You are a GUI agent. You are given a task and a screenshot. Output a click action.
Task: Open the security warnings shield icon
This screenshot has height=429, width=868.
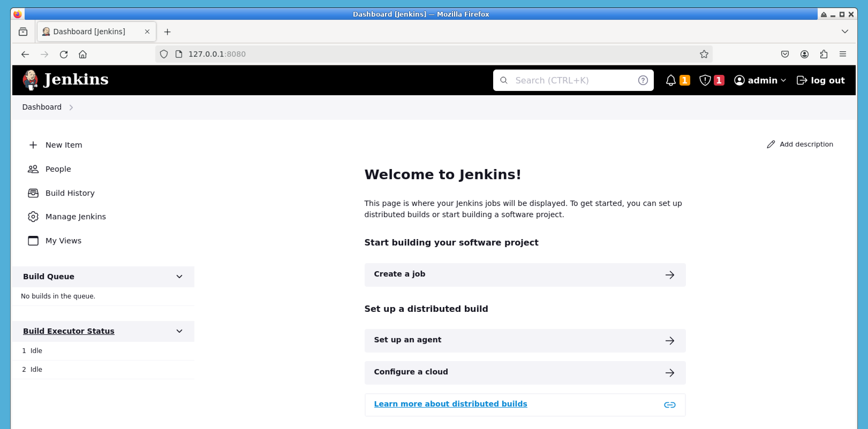click(x=705, y=80)
